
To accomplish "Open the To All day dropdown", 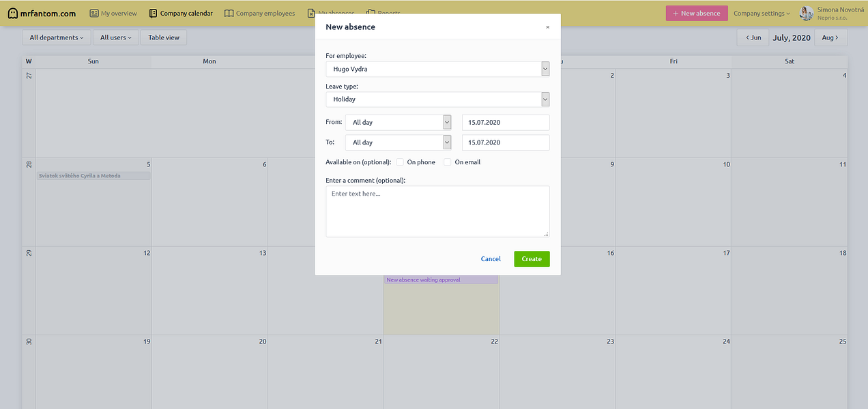I will pyautogui.click(x=399, y=142).
